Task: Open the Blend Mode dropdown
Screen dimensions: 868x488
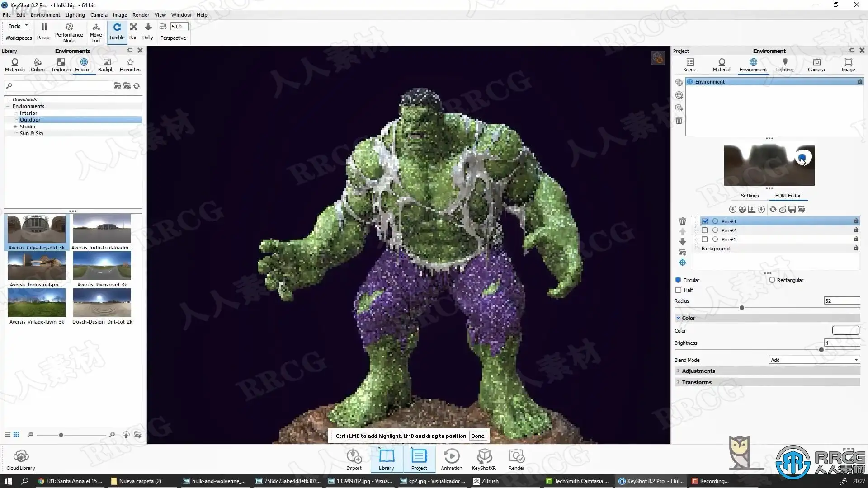Action: [814, 360]
